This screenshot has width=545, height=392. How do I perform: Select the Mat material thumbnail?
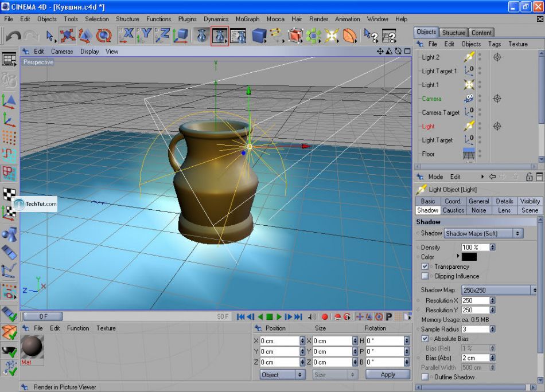tap(32, 347)
